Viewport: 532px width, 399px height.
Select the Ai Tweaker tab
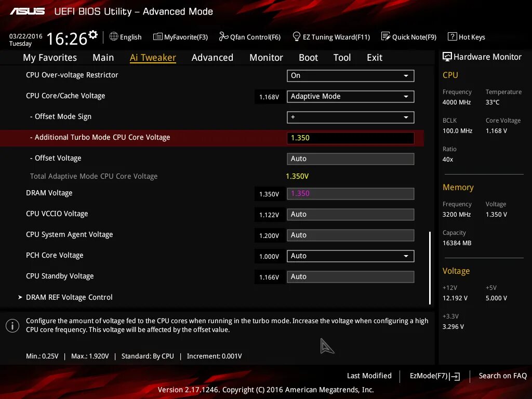(153, 57)
